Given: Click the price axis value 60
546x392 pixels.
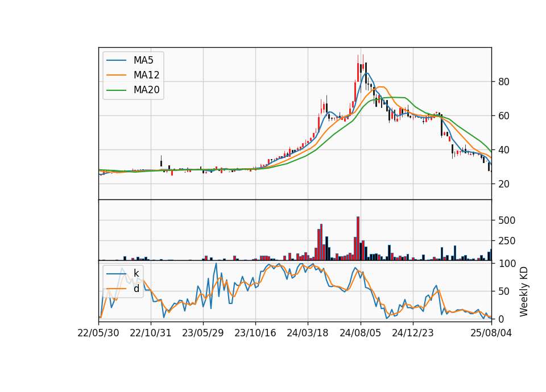Looking at the screenshot, I should pyautogui.click(x=504, y=116).
